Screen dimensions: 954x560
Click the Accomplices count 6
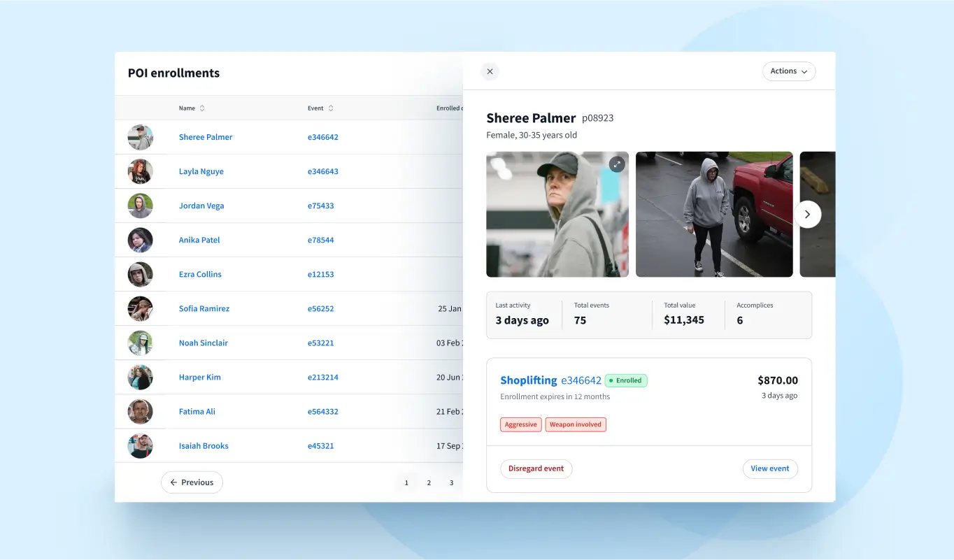[740, 320]
